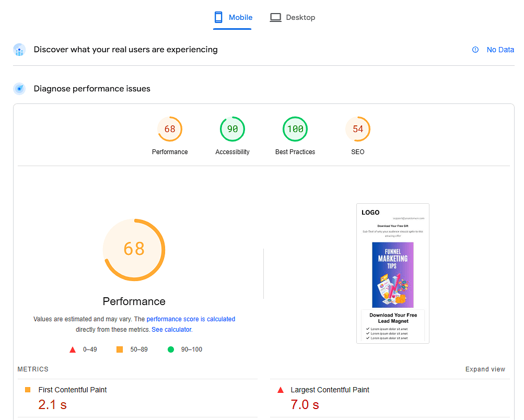Click the green circle 90–100 legend icon

[171, 349]
